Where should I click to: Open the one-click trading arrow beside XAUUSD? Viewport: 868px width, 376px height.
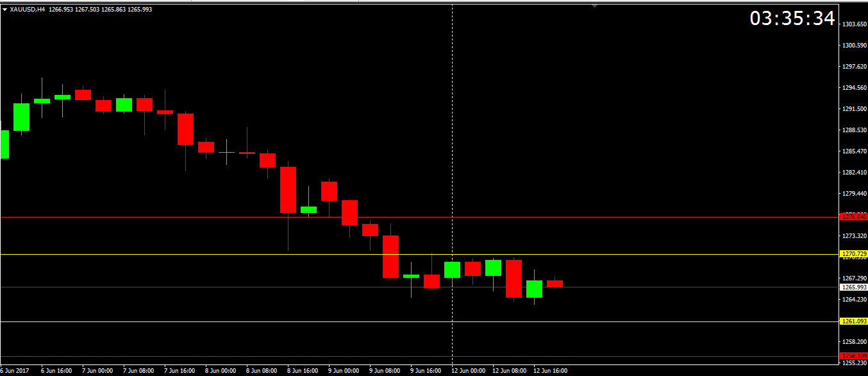click(x=4, y=10)
